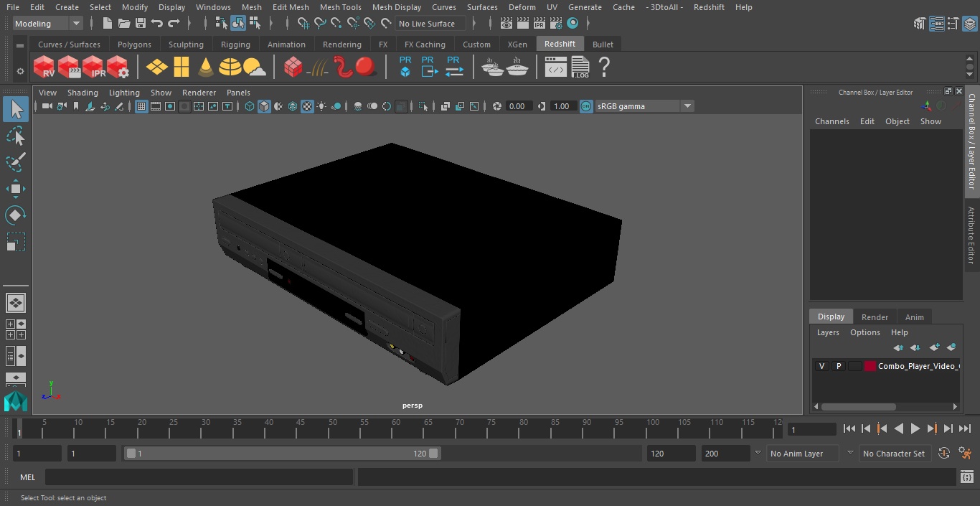980x506 pixels.
Task: Click the layer list horizontal scrollbar
Action: (857, 406)
